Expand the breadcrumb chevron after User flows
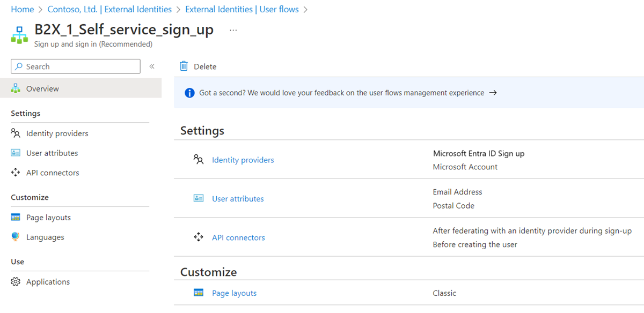This screenshot has height=313, width=644. 304,9
